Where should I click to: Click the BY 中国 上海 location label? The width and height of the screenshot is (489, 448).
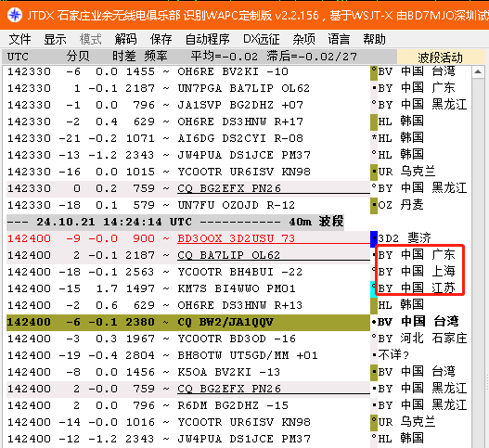(417, 272)
